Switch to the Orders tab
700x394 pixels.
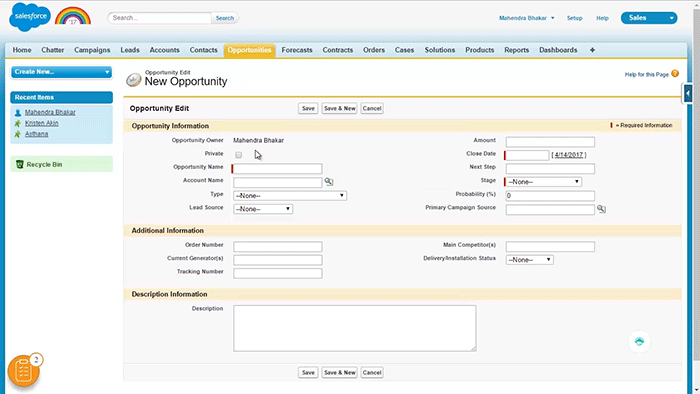click(374, 50)
